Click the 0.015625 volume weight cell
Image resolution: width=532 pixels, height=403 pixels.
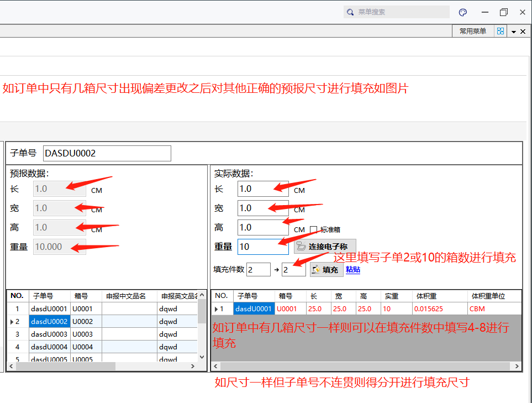[x=440, y=309]
